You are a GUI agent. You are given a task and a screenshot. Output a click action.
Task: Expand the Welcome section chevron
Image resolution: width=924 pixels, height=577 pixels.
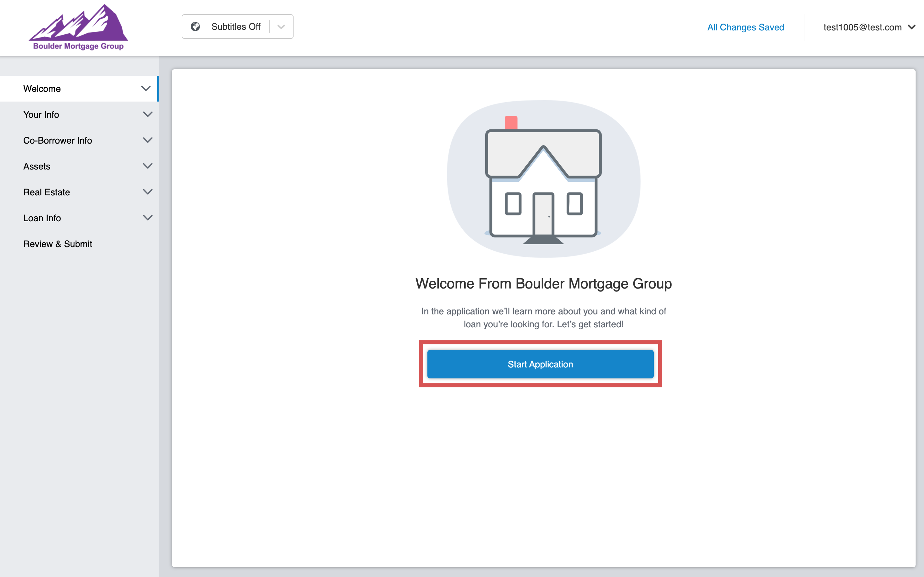(x=146, y=89)
